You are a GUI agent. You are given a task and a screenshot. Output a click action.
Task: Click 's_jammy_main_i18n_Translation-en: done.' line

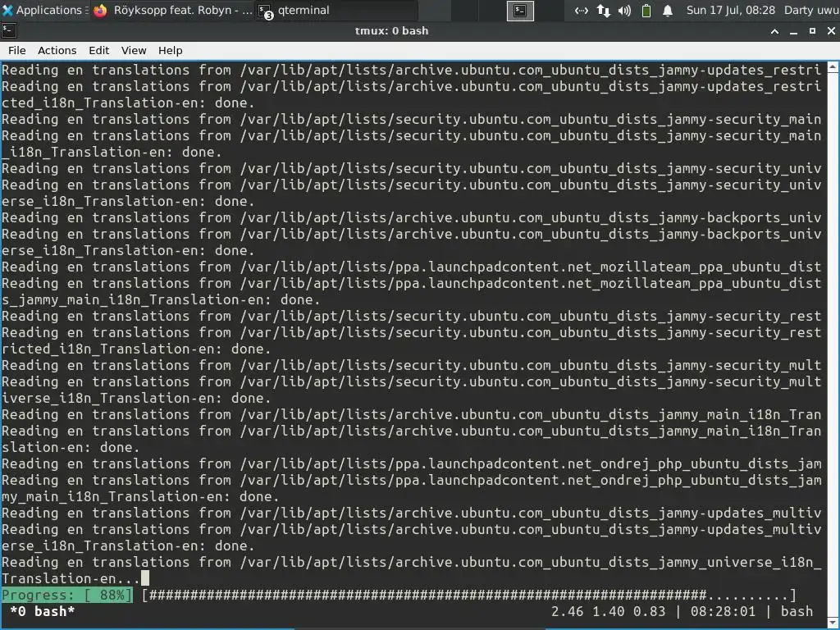pos(161,299)
